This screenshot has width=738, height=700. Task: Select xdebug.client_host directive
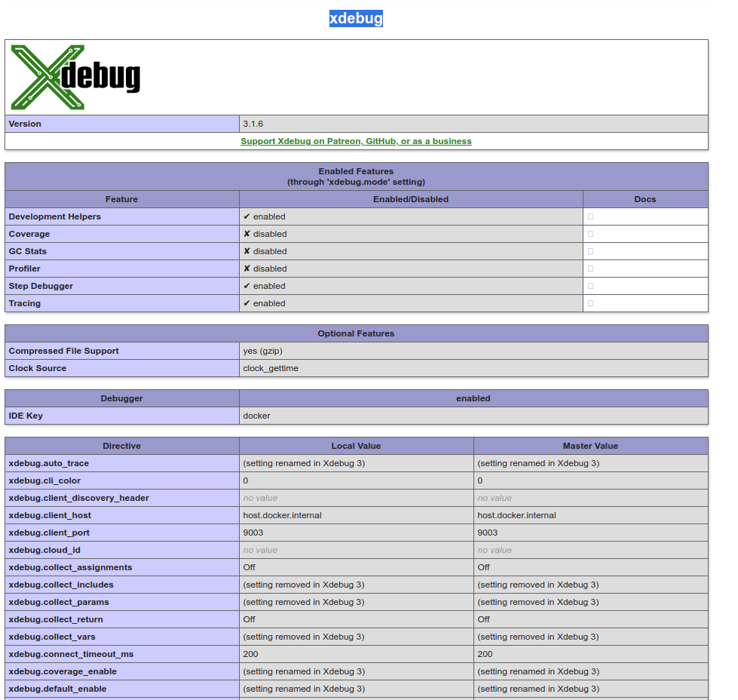50,515
